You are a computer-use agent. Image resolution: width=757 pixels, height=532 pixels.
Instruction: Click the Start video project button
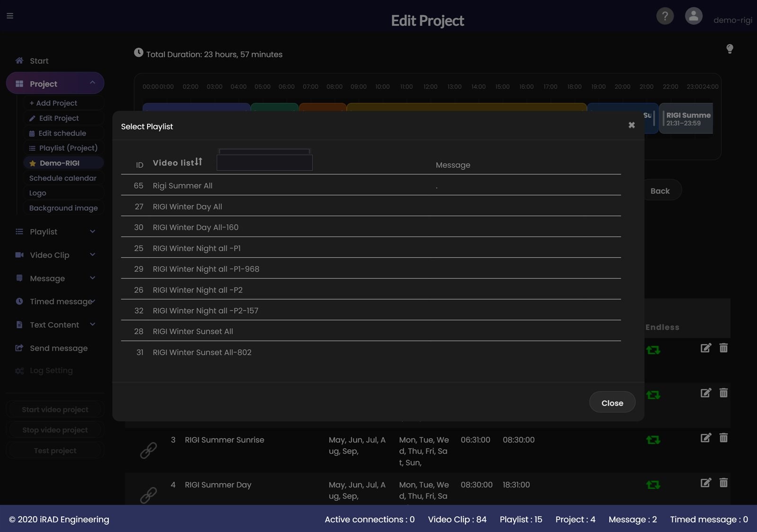point(55,410)
